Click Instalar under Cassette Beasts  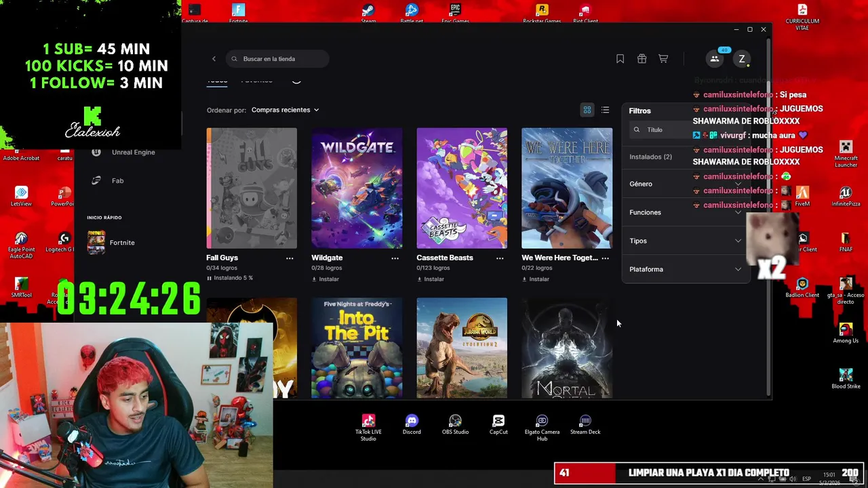pos(431,279)
